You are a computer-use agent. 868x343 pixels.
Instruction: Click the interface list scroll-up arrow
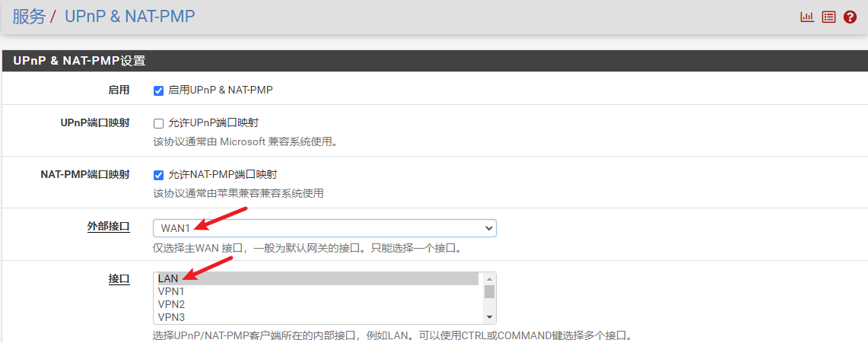click(x=490, y=278)
